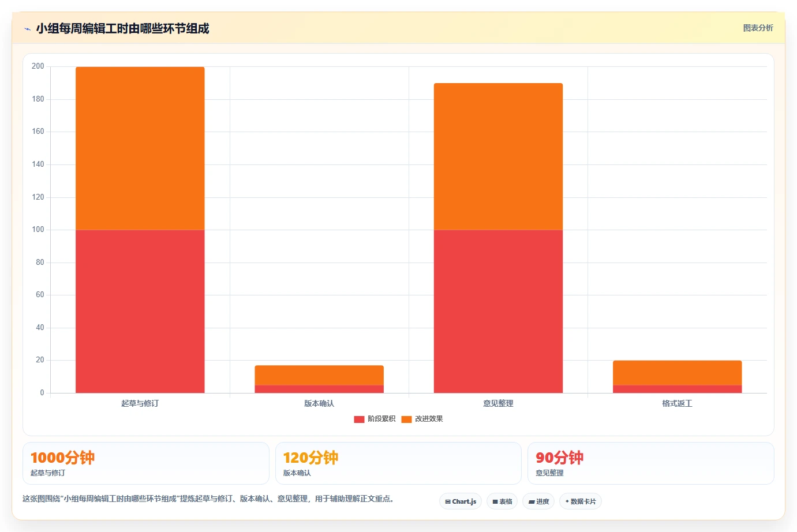Click the 改进效果 legend label

click(x=429, y=419)
